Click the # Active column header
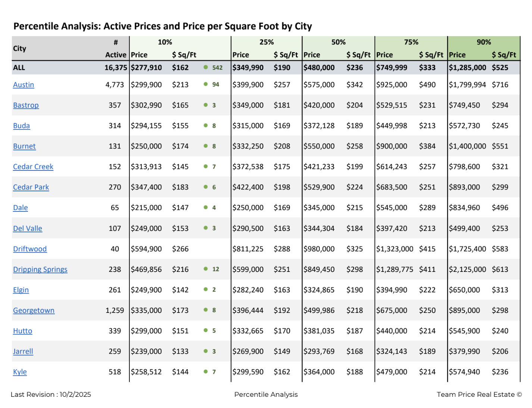Viewport: 532px width, 408px height. click(x=116, y=49)
